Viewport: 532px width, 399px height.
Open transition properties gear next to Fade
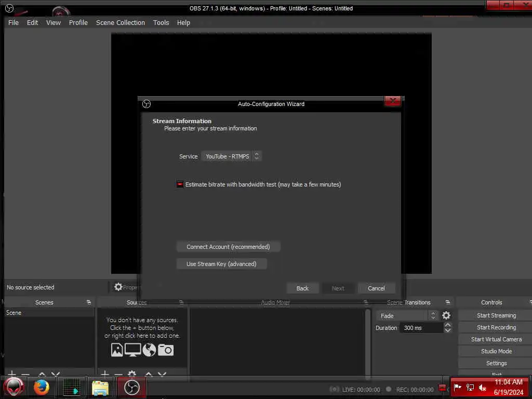pyautogui.click(x=446, y=315)
